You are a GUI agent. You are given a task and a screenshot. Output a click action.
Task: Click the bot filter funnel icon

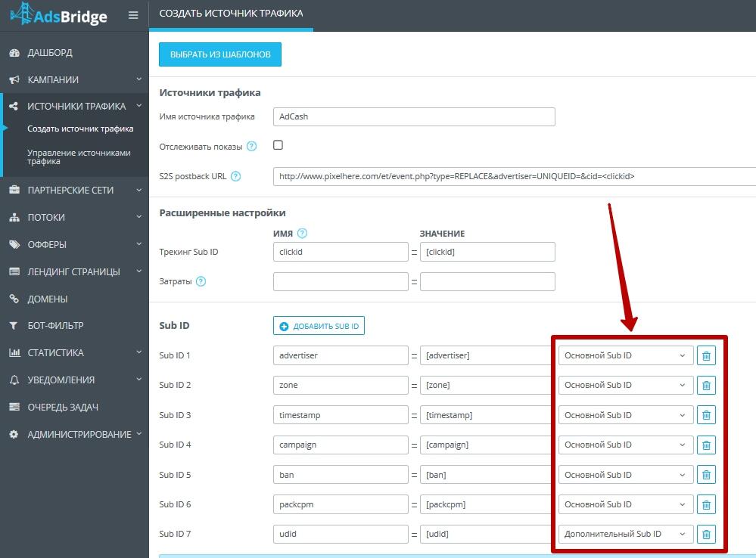(x=14, y=326)
